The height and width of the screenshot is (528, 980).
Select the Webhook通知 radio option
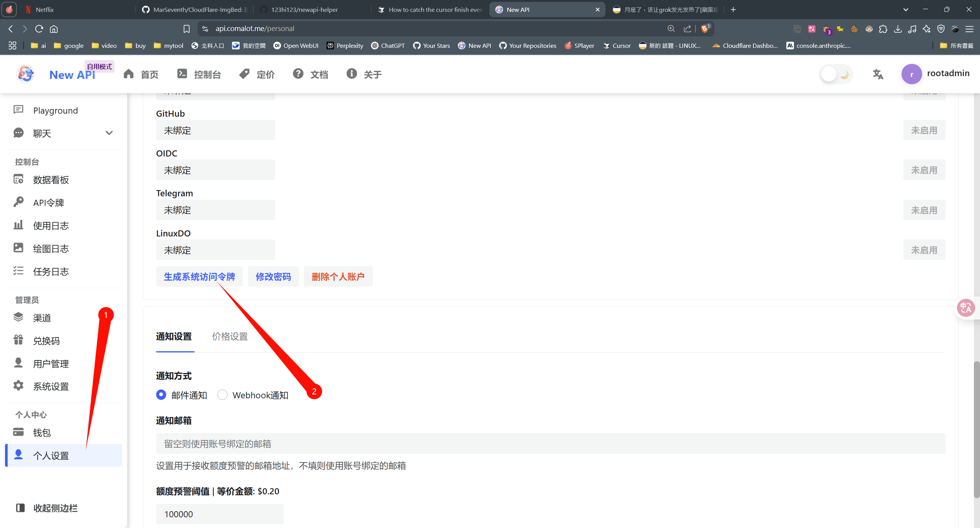click(222, 395)
